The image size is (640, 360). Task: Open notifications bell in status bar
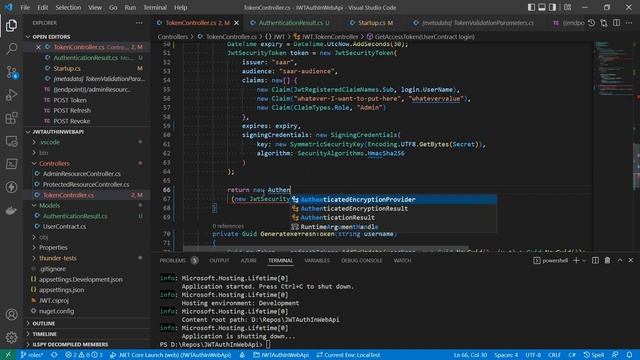629,355
